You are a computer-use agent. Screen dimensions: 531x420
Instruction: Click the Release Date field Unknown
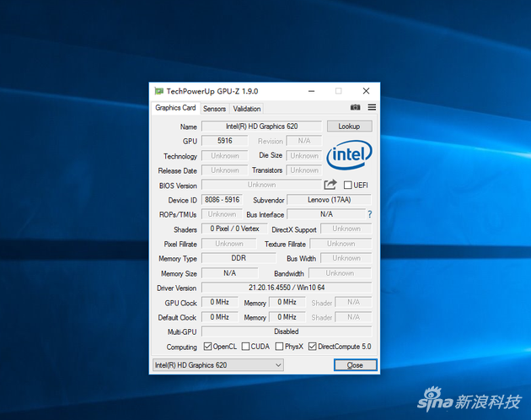[x=225, y=170]
